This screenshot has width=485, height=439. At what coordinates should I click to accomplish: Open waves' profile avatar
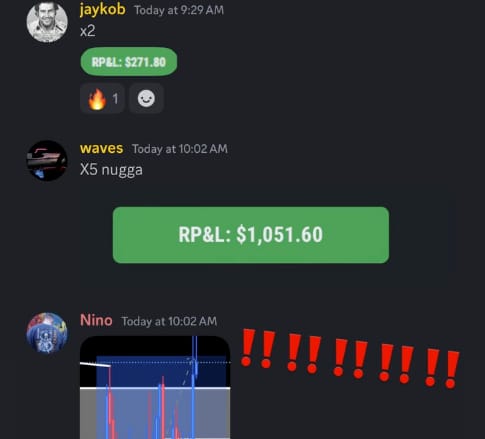click(x=47, y=161)
